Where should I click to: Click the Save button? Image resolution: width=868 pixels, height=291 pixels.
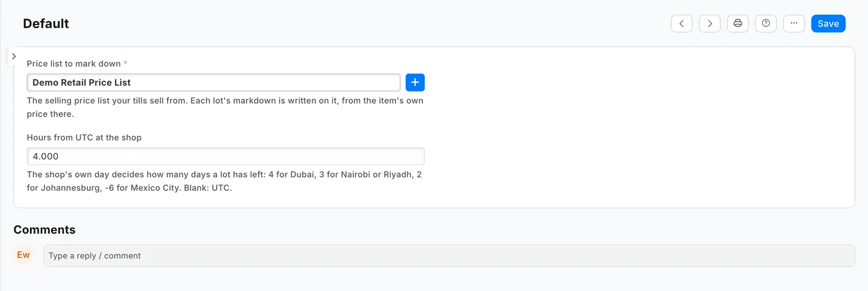pos(828,23)
